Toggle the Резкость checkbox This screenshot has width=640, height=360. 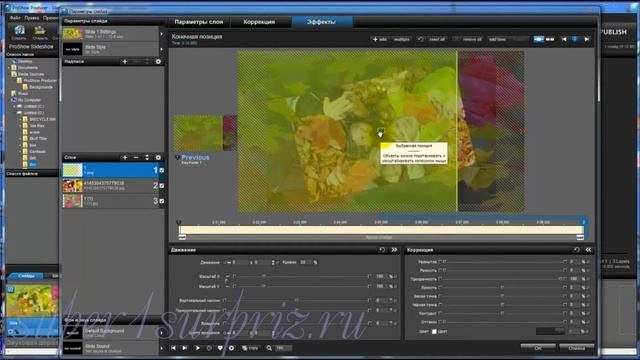[440, 270]
